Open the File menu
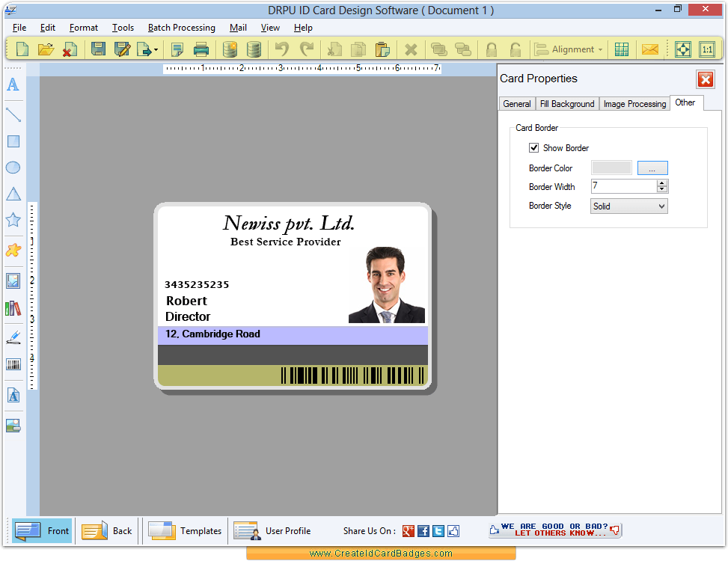This screenshot has height=561, width=728. [x=19, y=28]
